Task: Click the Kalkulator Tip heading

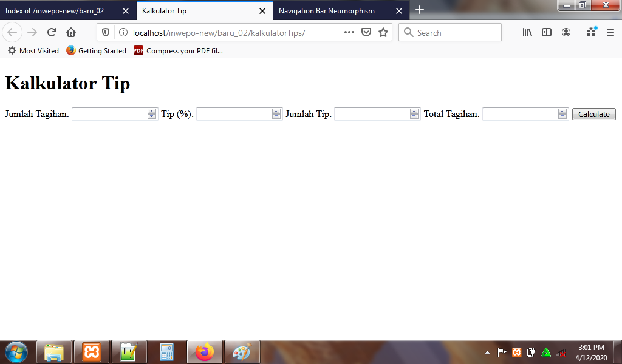Action: 67,83
